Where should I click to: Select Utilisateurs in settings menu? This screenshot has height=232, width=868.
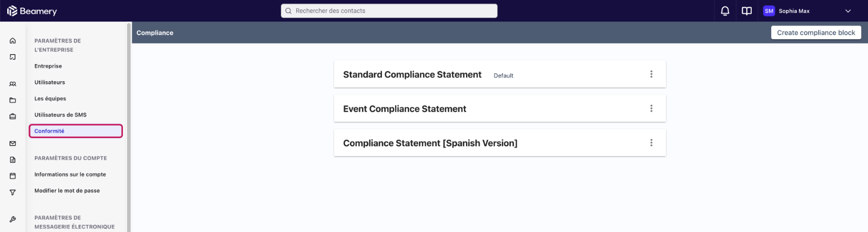pyautogui.click(x=50, y=82)
